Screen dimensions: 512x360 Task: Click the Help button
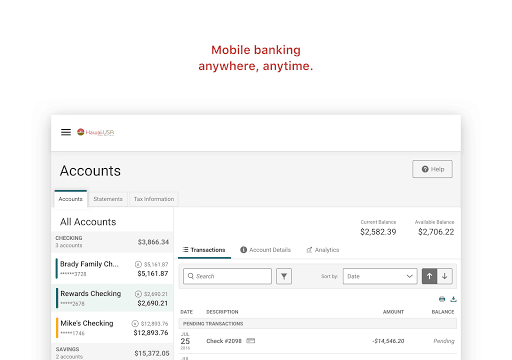[432, 169]
